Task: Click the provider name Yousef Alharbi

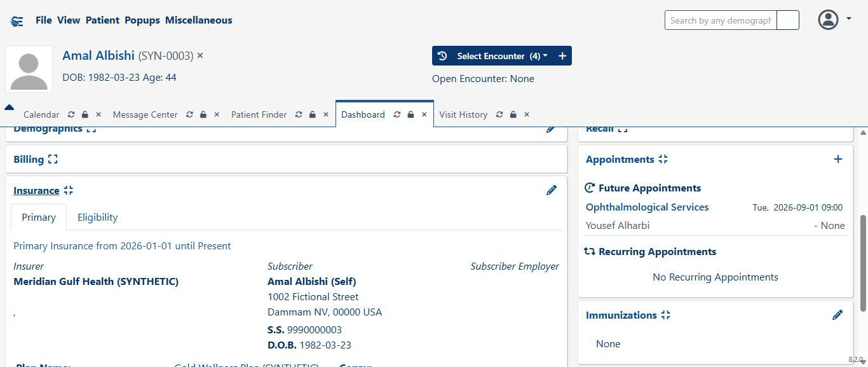Action: tap(618, 226)
